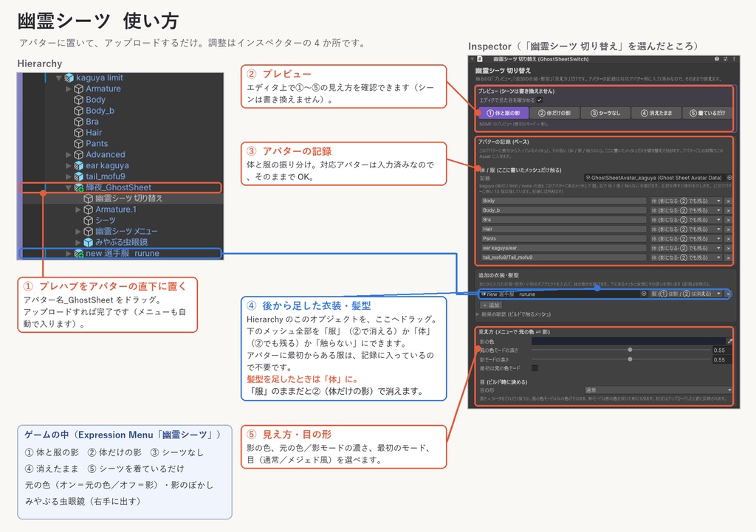Click the Body mesh name field
Screen dimensions: 756x532
[563, 201]
